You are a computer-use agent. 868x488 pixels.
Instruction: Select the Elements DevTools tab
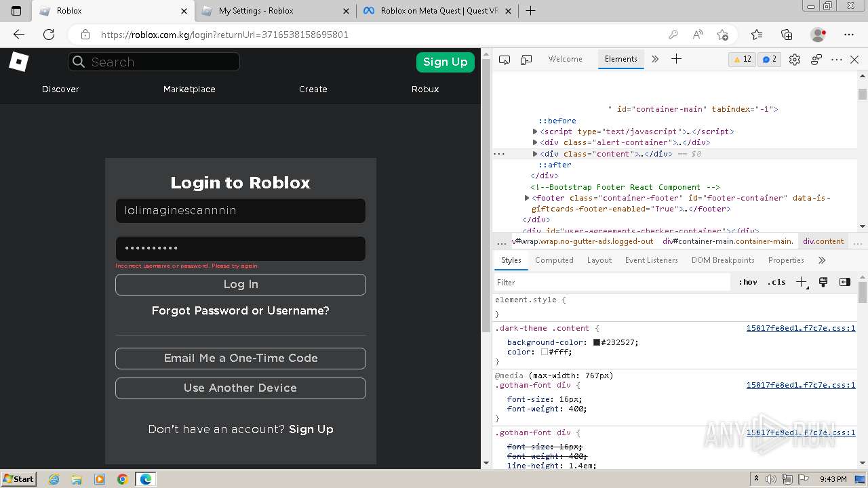[621, 59]
